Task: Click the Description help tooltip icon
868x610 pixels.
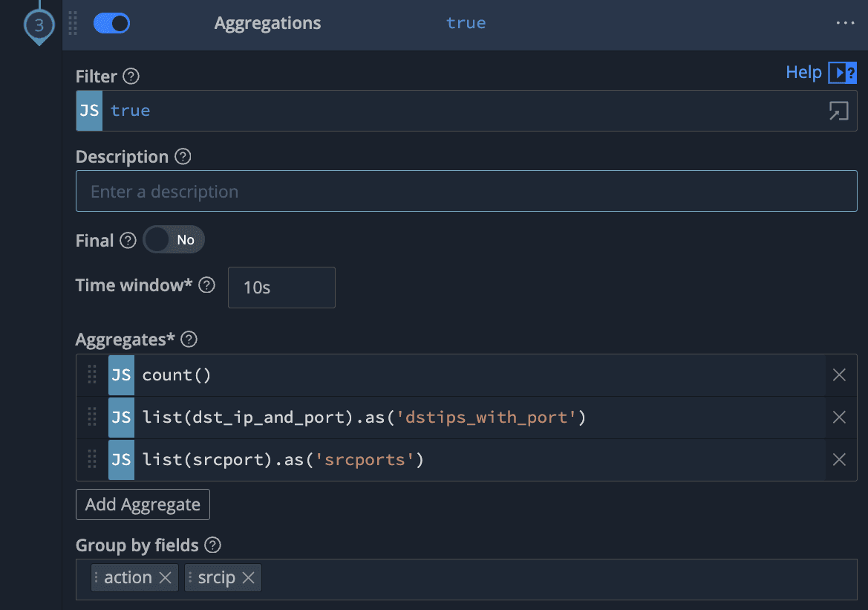Action: pyautogui.click(x=183, y=157)
